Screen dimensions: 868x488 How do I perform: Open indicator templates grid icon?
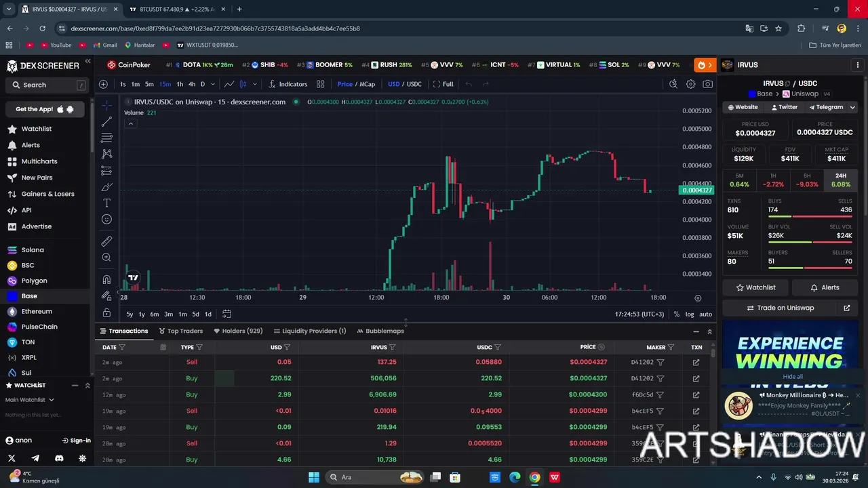click(320, 84)
